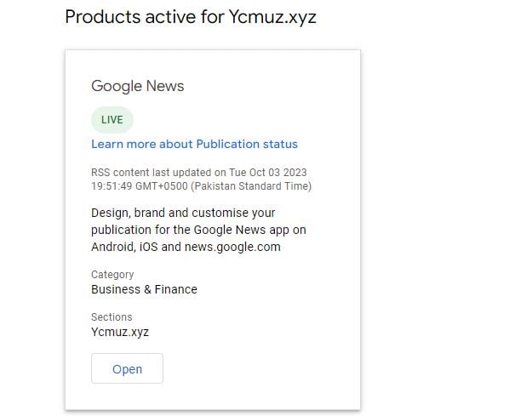This screenshot has height=416, width=532.
Task: Click the green LIVE status badge
Action: (112, 120)
